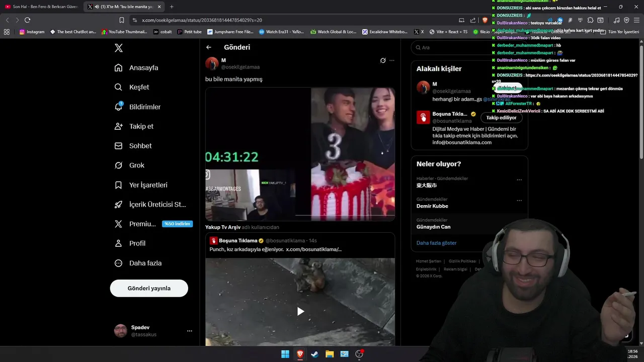The image size is (644, 362).
Task: Open the birthday cake video thumbnail
Action: coord(300,154)
